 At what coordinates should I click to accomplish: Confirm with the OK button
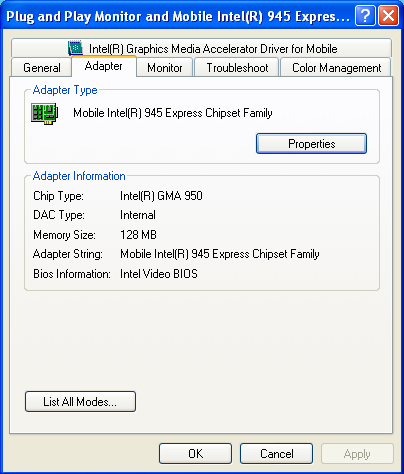point(195,454)
